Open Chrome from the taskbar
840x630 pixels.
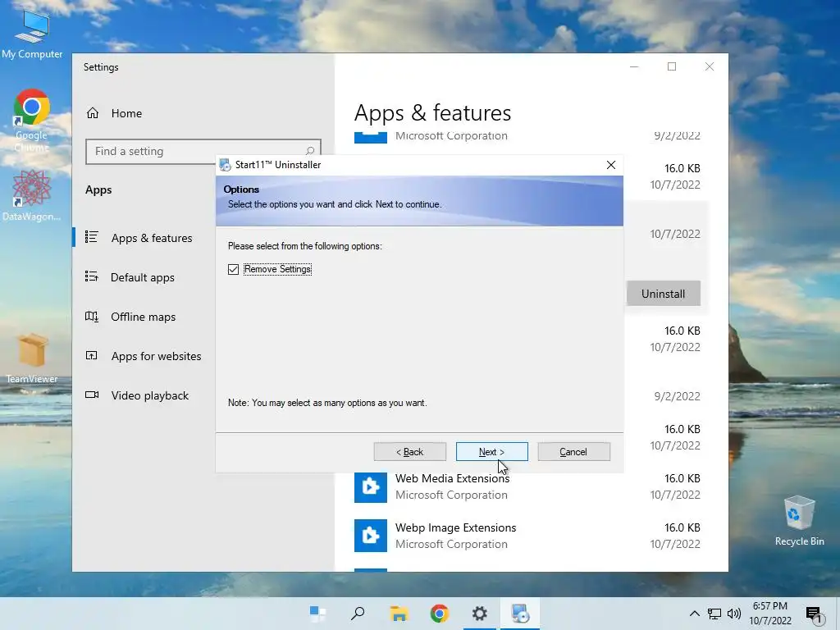coord(440,614)
